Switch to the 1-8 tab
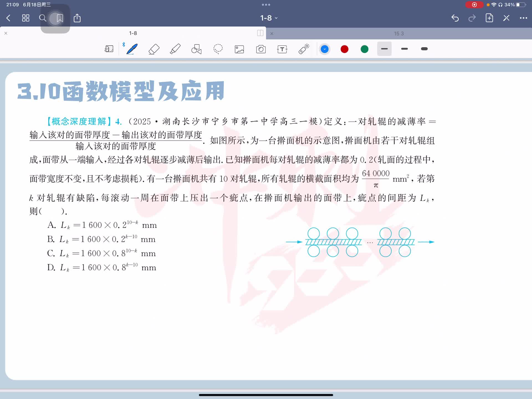532x399 pixels. [133, 33]
